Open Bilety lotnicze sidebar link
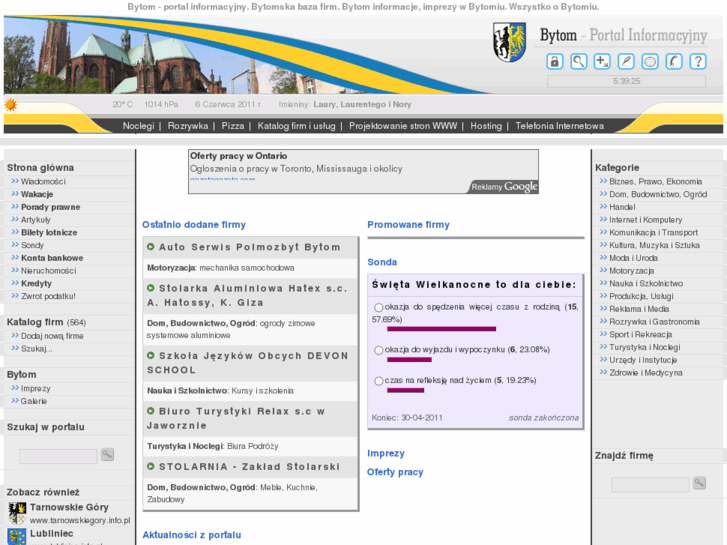Image resolution: width=727 pixels, height=545 pixels. pos(49,232)
